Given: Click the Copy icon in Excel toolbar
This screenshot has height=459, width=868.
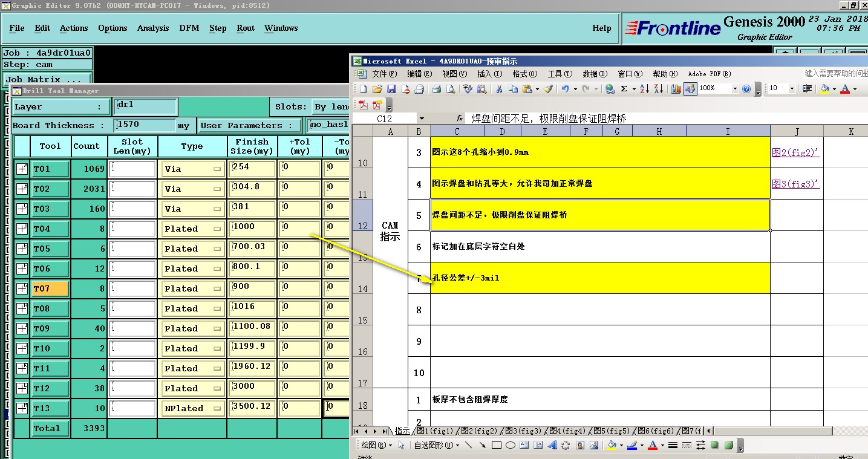Looking at the screenshot, I should pyautogui.click(x=513, y=88).
